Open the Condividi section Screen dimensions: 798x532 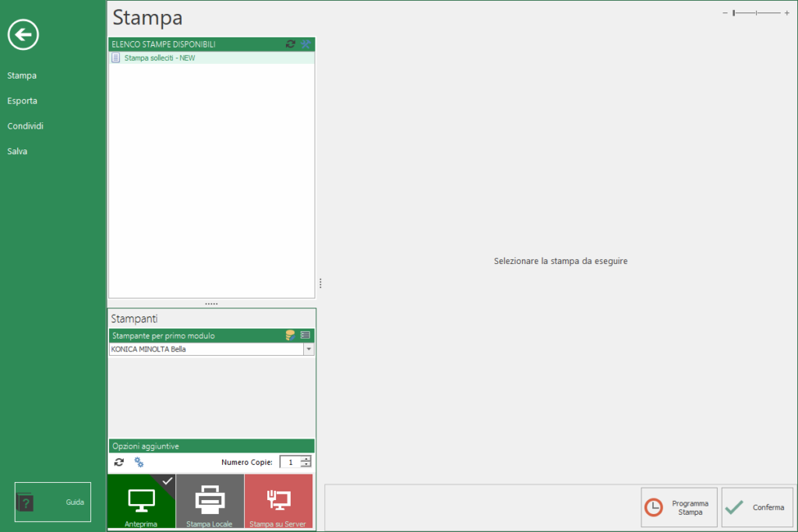tap(25, 125)
